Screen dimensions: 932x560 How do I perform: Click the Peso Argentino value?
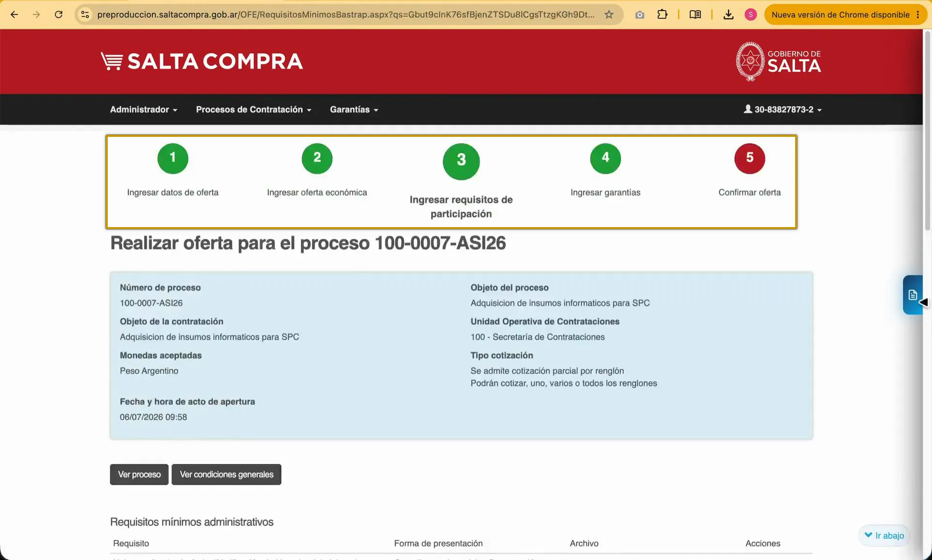pos(149,371)
